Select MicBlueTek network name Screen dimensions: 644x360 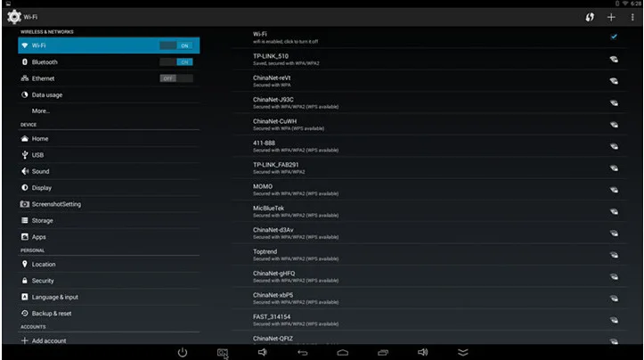[268, 209]
